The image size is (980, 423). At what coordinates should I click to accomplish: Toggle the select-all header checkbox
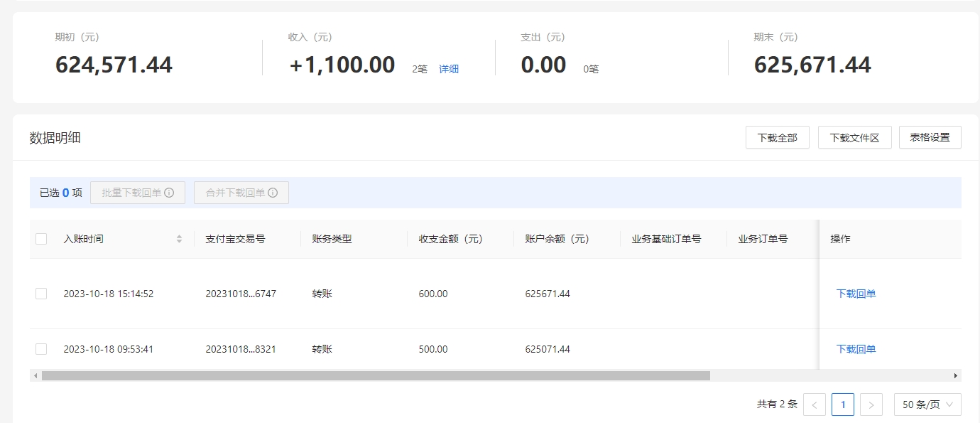pos(41,239)
